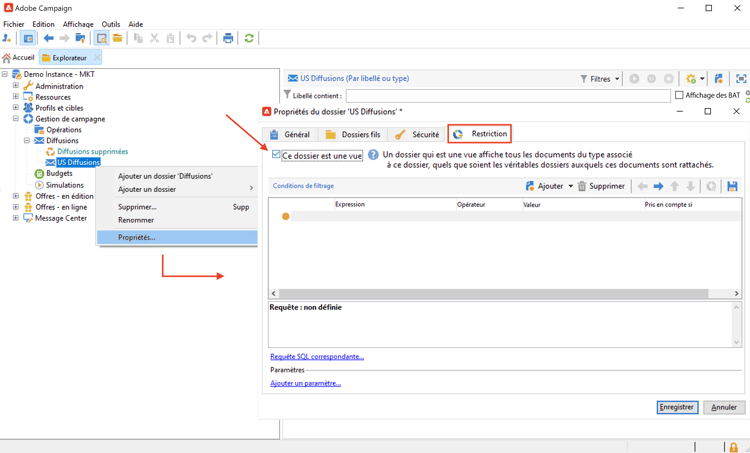Click the move-up arrow in filter conditions toolbar
The width and height of the screenshot is (750, 453).
(674, 186)
